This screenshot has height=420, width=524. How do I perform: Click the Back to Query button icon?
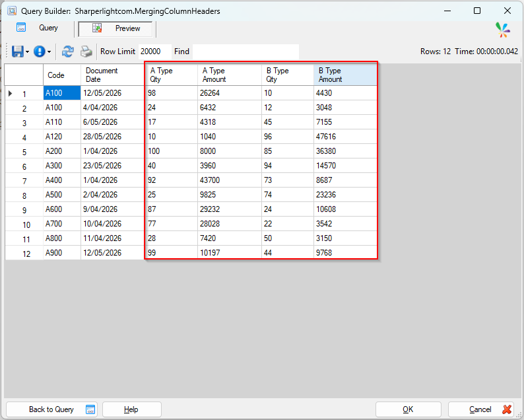[90, 409]
